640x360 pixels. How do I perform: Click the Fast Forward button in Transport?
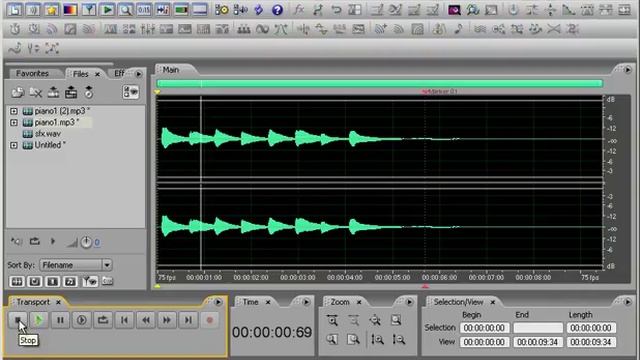[x=167, y=320]
